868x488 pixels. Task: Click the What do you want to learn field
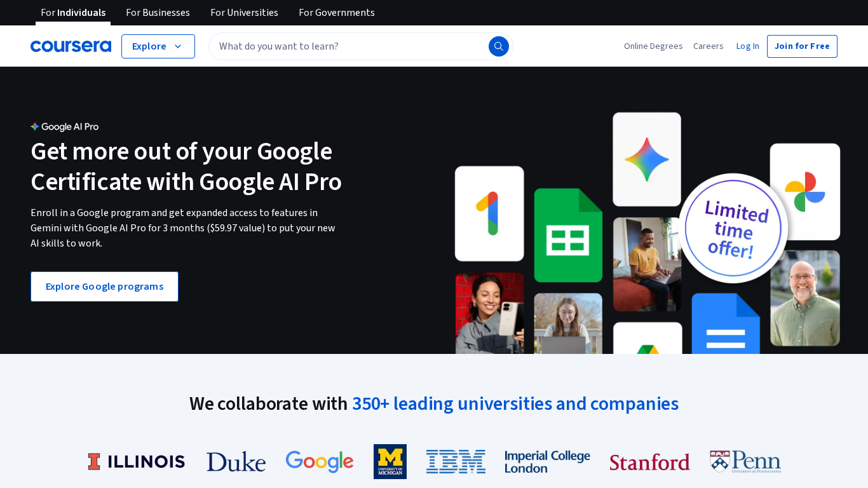pyautogui.click(x=349, y=46)
